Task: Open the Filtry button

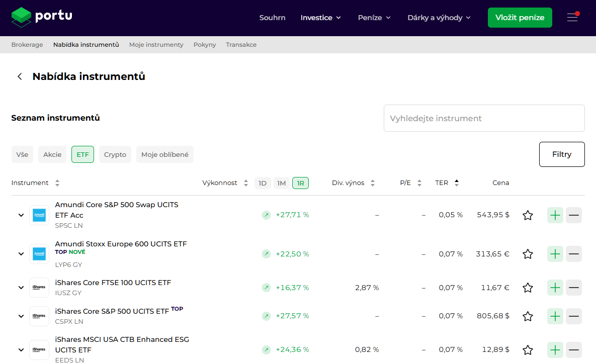Action: coord(562,154)
